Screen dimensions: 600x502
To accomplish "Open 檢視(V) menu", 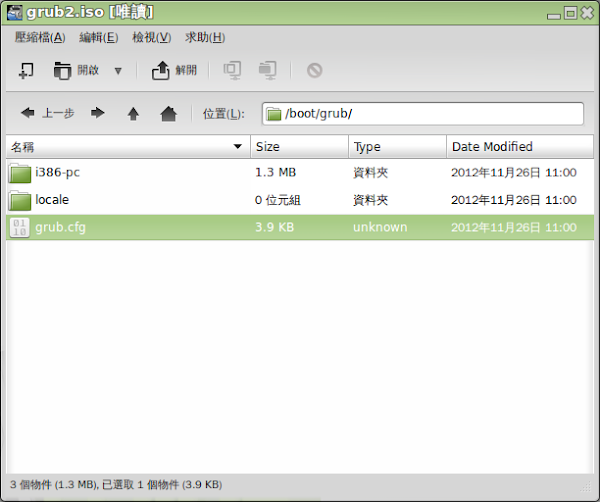I will (152, 37).
